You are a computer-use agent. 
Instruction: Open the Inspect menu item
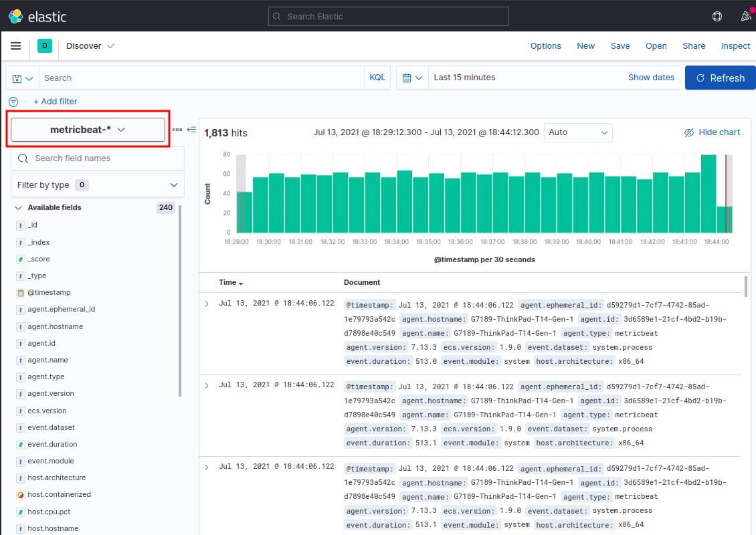pos(735,46)
